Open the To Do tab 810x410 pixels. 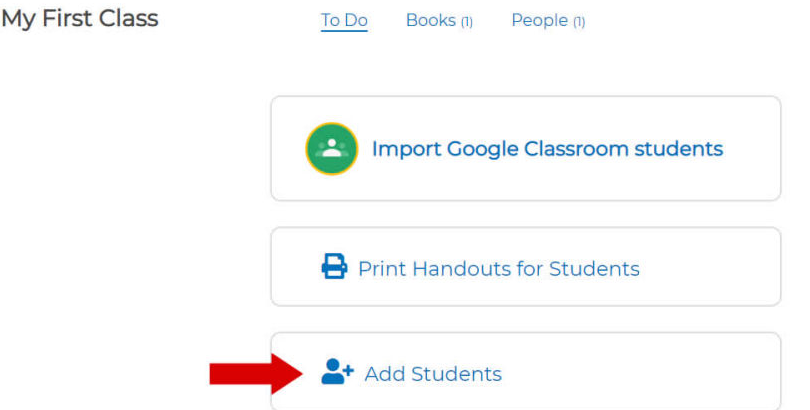(344, 20)
